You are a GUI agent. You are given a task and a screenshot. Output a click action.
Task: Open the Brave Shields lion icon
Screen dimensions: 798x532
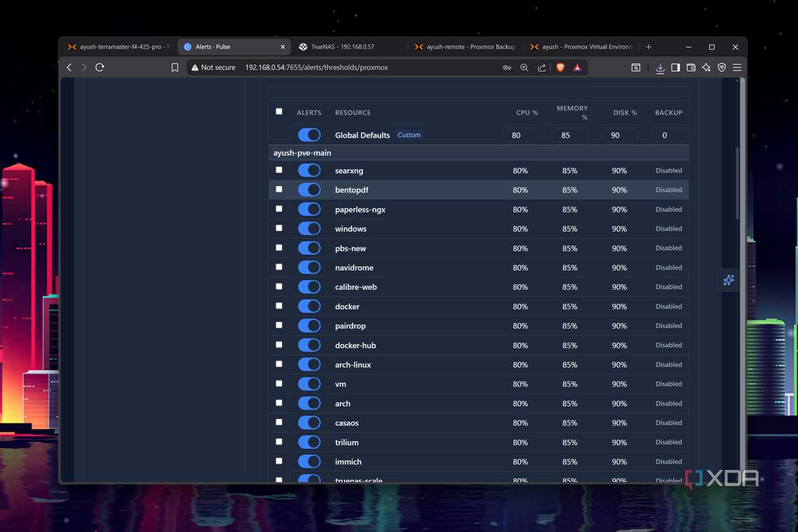click(560, 67)
